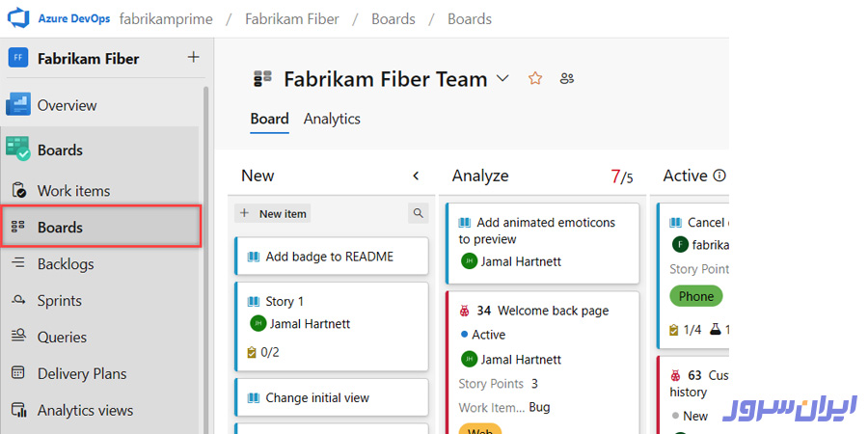868x434 pixels.
Task: Click the Overview icon in sidebar
Action: click(x=18, y=105)
